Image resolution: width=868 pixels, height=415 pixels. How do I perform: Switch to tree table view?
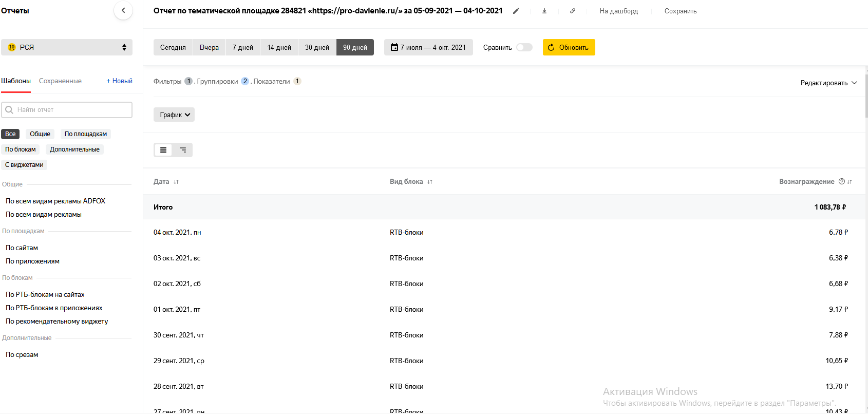(183, 150)
